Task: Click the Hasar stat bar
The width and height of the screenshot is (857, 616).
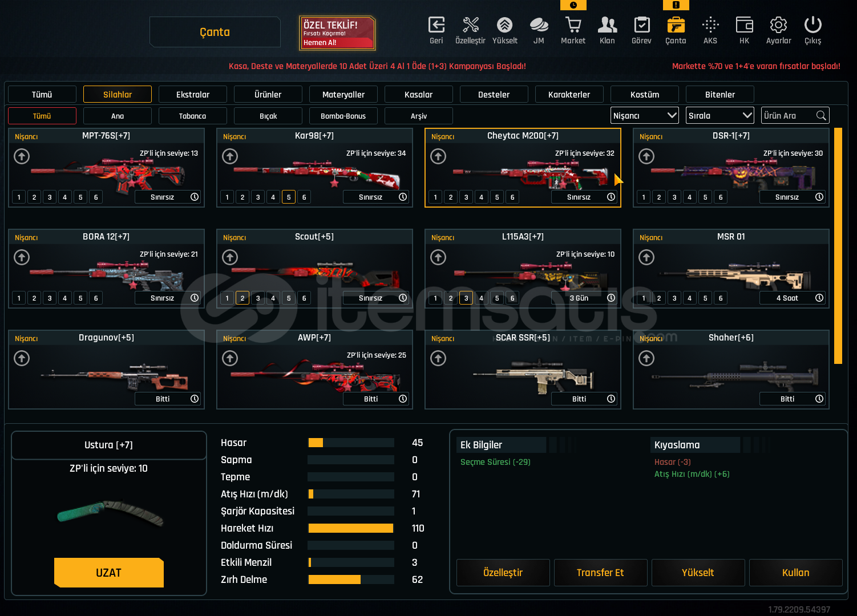Action: 351,443
